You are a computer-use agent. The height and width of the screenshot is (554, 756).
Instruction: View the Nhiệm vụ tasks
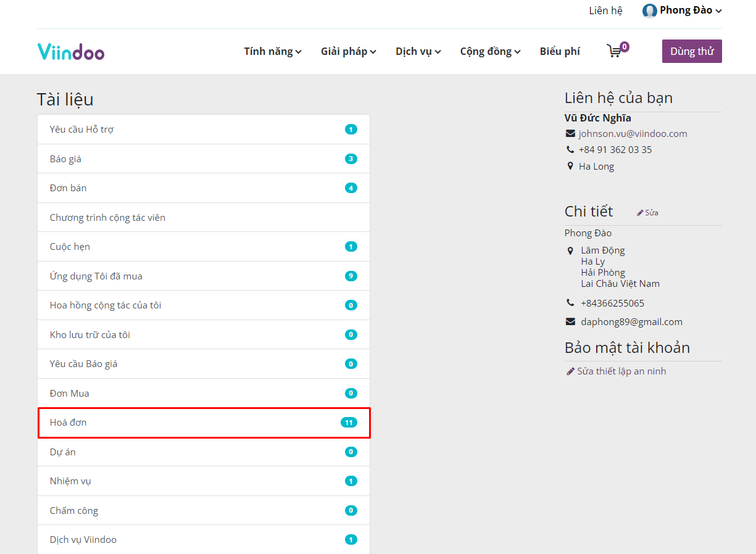[x=204, y=481]
